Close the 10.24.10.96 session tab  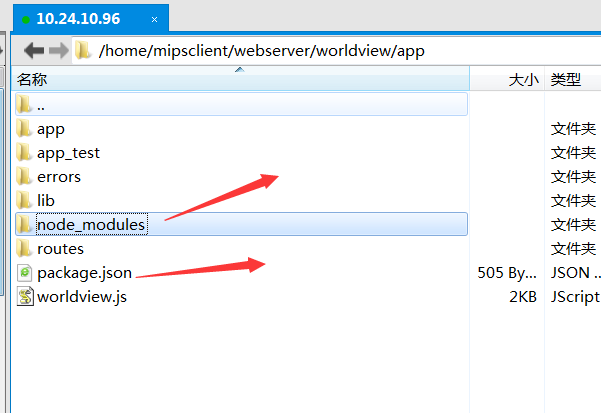click(x=154, y=20)
